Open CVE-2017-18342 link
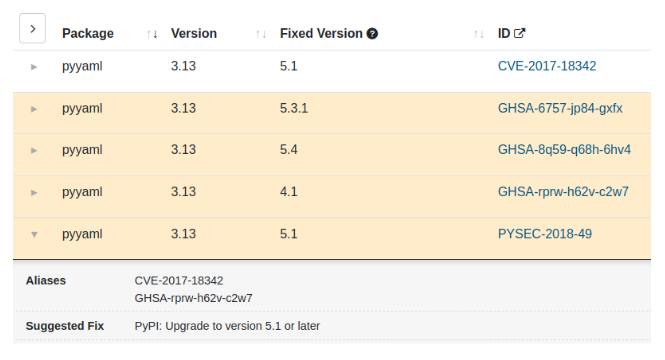The image size is (665, 360). [547, 66]
